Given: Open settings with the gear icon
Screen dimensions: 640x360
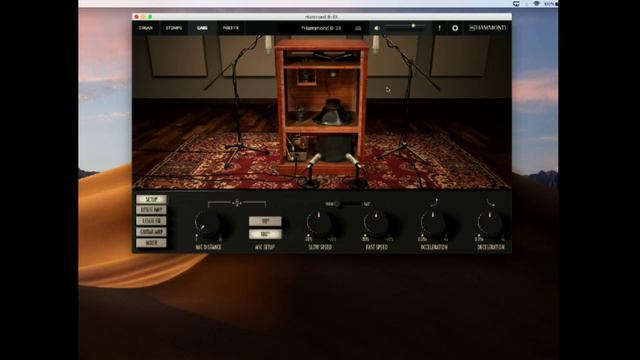Looking at the screenshot, I should (x=455, y=28).
